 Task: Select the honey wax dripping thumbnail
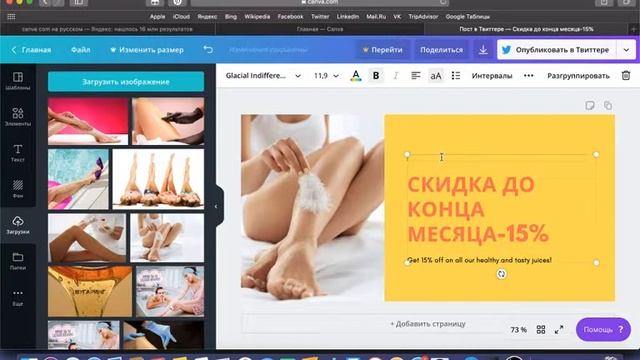pos(90,291)
